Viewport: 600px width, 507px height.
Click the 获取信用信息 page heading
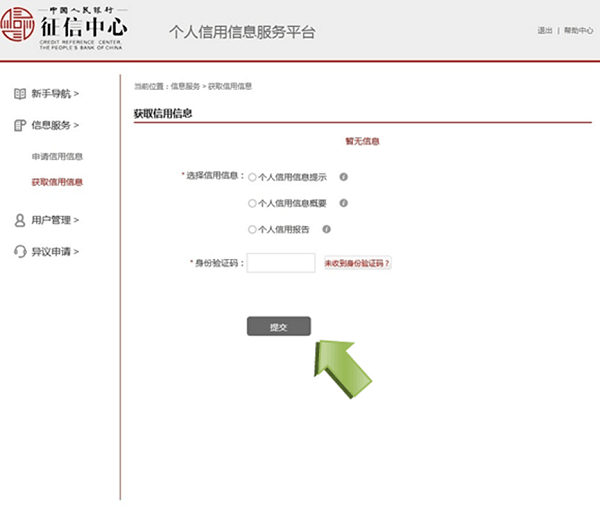(163, 114)
